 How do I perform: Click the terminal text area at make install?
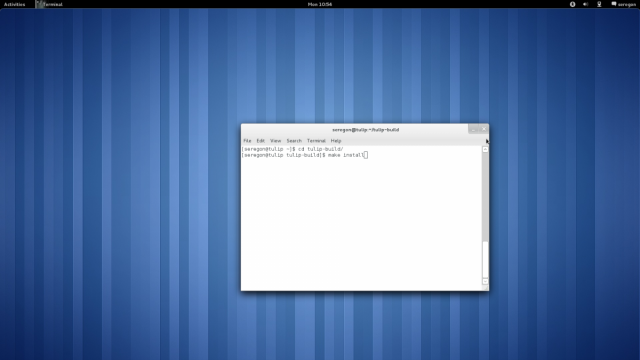346,155
